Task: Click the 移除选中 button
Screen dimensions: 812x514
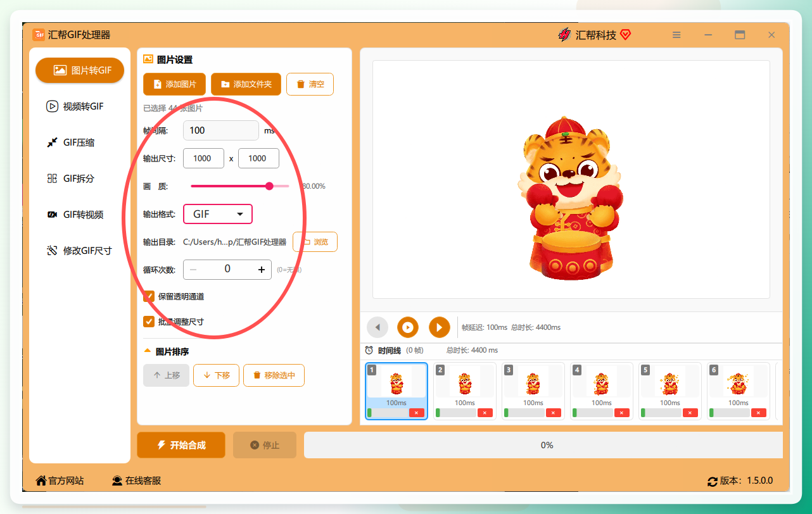Action: click(x=274, y=375)
